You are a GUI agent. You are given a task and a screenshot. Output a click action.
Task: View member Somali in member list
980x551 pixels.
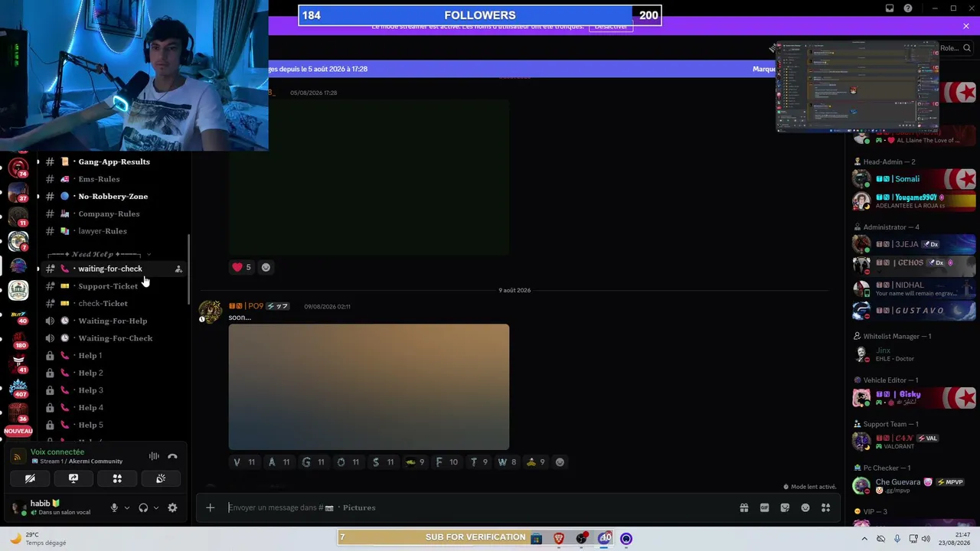click(913, 179)
